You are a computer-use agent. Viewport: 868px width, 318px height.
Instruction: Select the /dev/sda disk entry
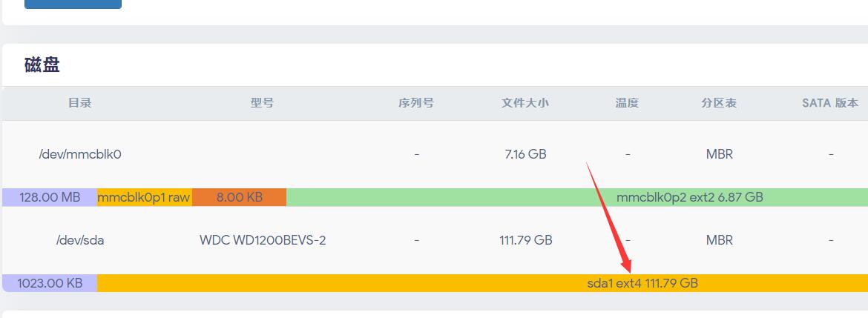pos(79,240)
